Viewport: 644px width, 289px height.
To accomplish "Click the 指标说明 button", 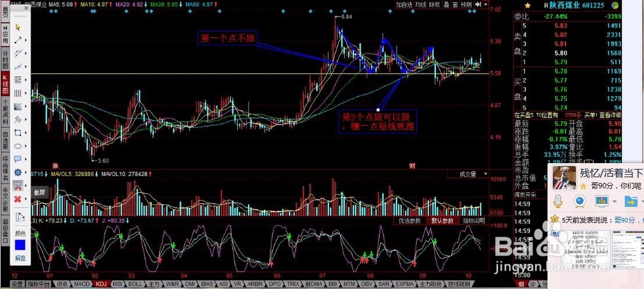I will 473,221.
